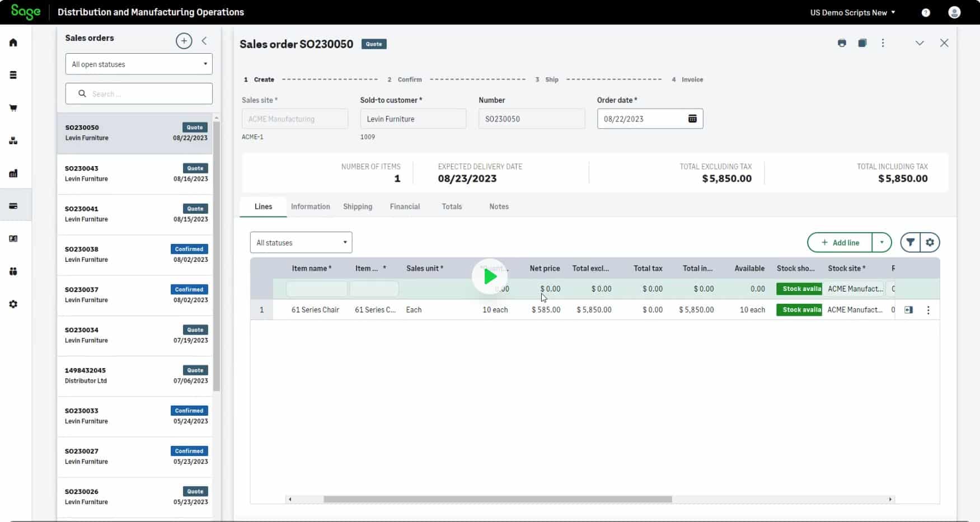
Task: Print the sales order
Action: point(842,43)
